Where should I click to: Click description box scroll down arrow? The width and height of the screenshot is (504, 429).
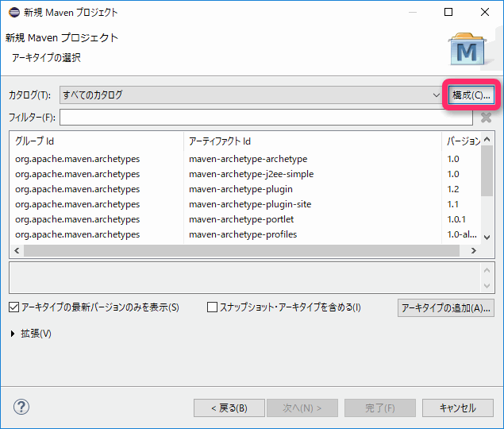click(x=487, y=286)
